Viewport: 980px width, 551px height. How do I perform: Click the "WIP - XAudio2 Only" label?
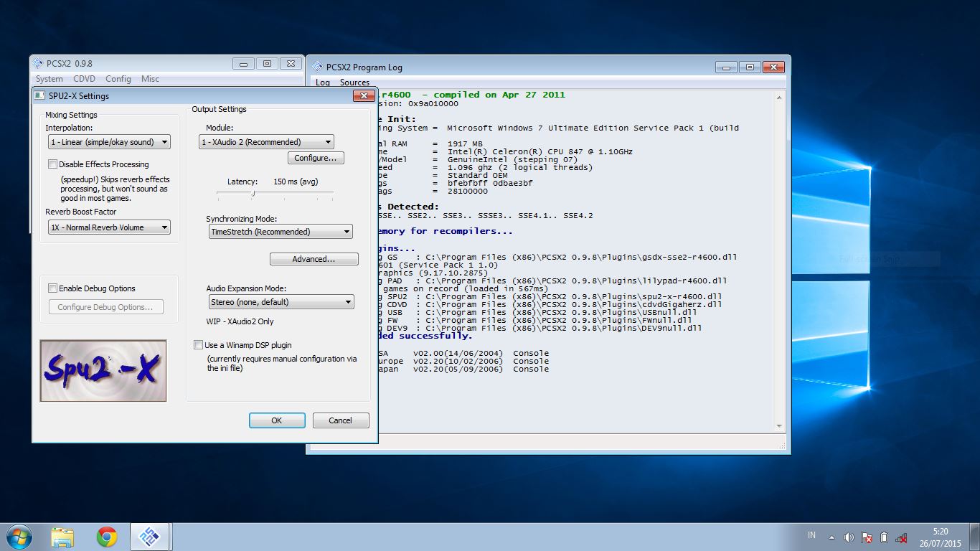[240, 321]
